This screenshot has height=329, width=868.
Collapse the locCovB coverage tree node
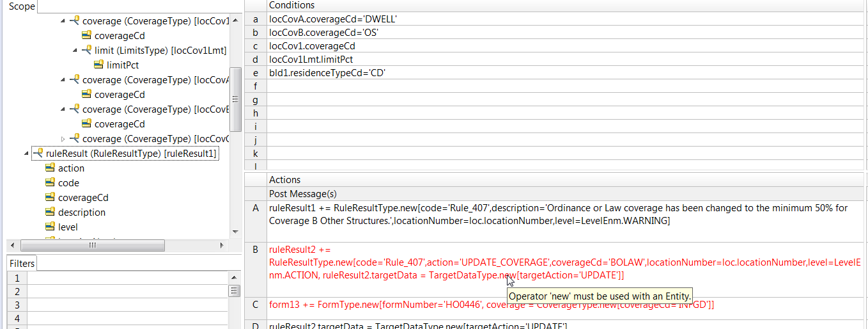(x=63, y=109)
